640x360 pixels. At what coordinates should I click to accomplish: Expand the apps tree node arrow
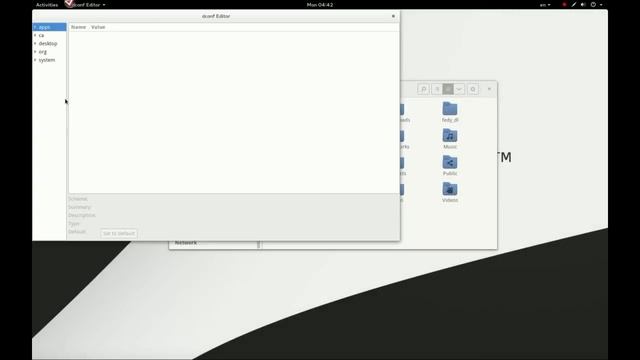[35, 27]
